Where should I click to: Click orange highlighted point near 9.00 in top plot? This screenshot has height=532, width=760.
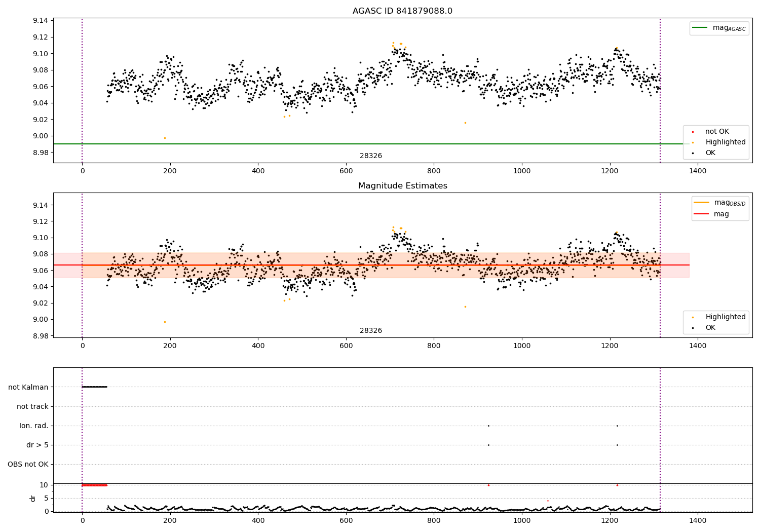tap(165, 138)
